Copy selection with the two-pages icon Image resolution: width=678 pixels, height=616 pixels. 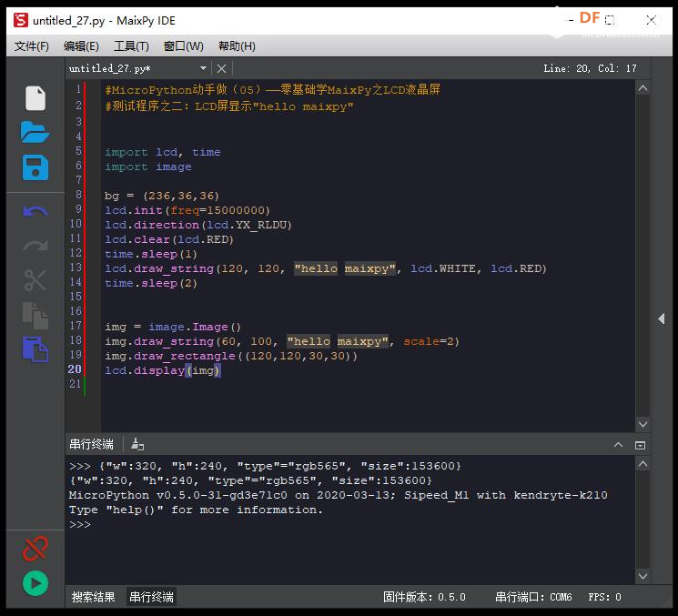(35, 315)
